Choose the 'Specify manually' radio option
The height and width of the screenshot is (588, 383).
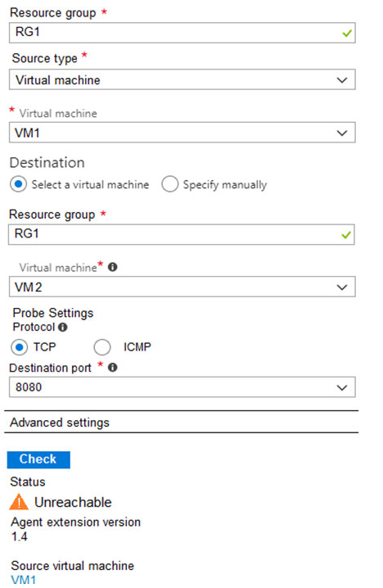[x=169, y=184]
